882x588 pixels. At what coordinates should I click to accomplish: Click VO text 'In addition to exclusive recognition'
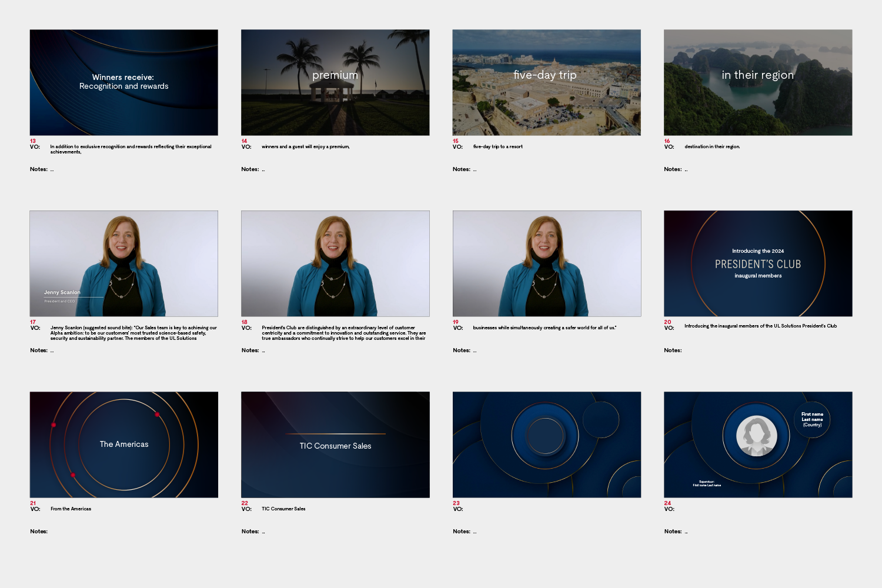131,149
